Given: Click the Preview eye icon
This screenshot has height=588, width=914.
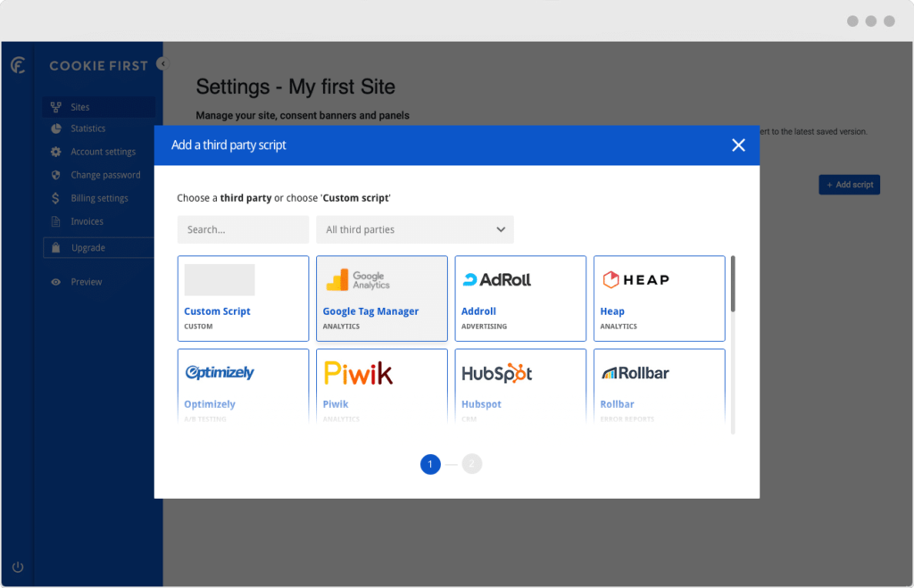Looking at the screenshot, I should pyautogui.click(x=56, y=282).
